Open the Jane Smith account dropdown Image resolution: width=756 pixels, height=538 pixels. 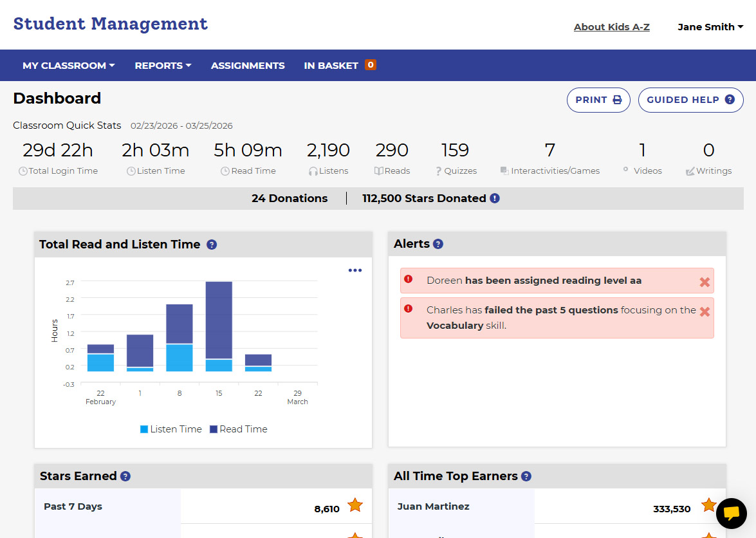[x=710, y=27]
